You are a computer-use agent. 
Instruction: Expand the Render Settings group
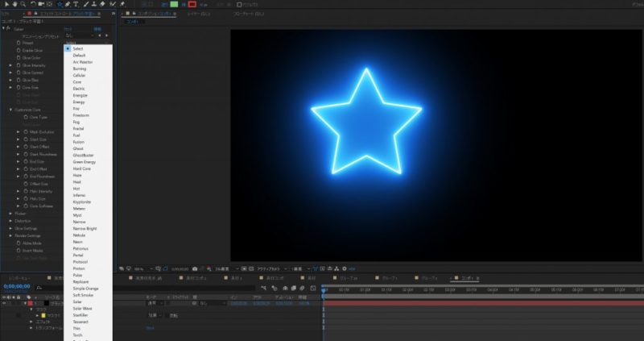pos(10,235)
